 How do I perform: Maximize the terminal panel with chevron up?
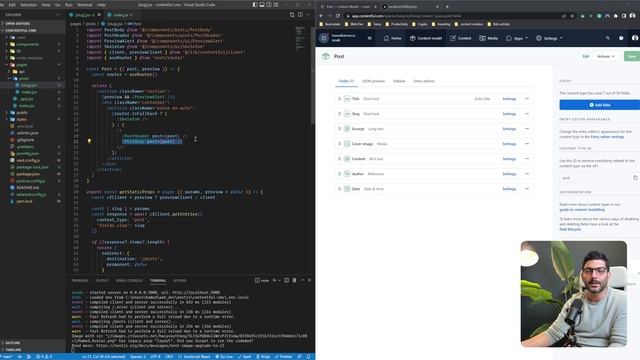pyautogui.click(x=302, y=280)
